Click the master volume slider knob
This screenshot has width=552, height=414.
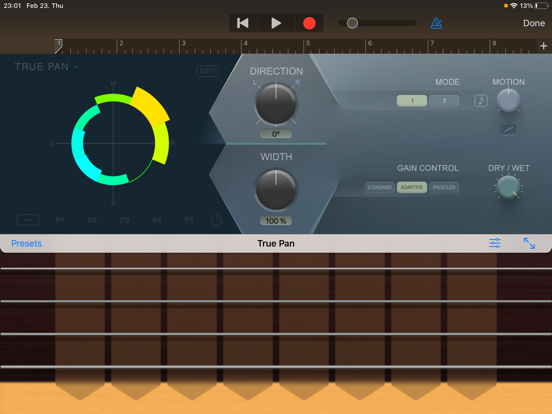[352, 23]
